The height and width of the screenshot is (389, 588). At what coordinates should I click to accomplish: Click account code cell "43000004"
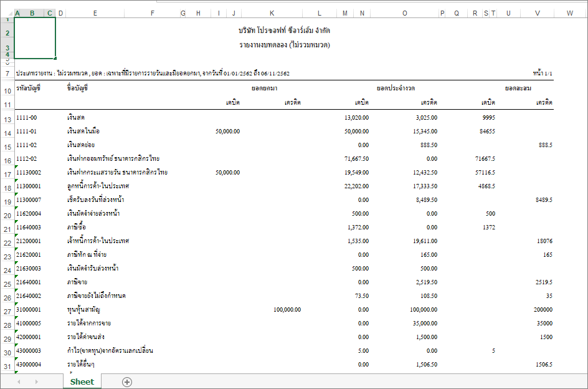click(x=29, y=365)
